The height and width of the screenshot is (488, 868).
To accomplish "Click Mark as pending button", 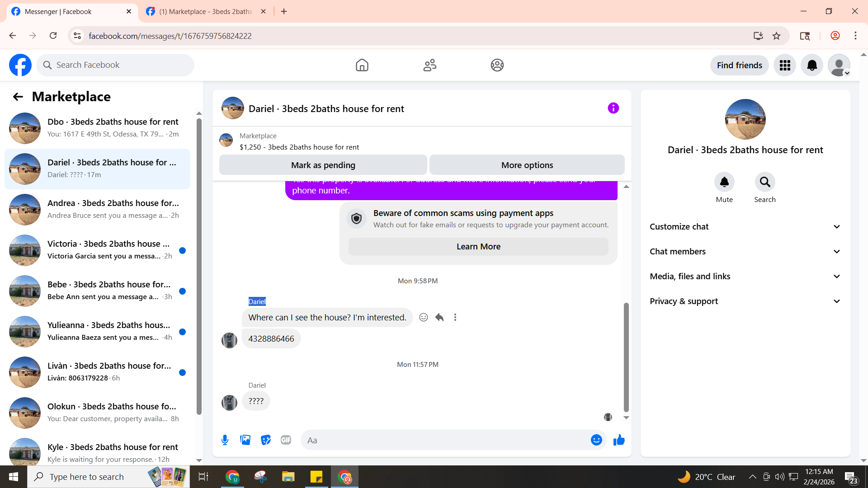I will point(323,165).
